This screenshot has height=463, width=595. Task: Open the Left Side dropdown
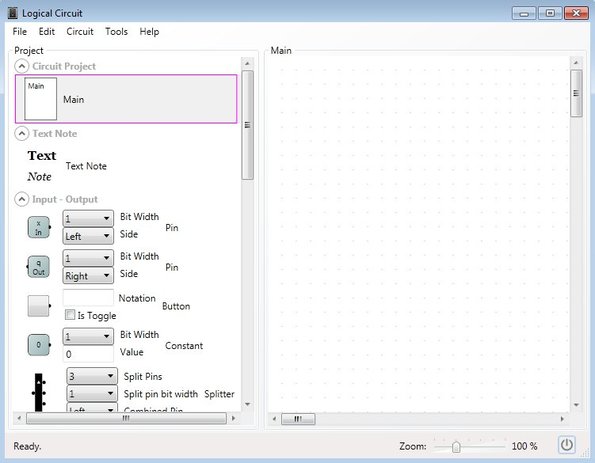[x=88, y=236]
